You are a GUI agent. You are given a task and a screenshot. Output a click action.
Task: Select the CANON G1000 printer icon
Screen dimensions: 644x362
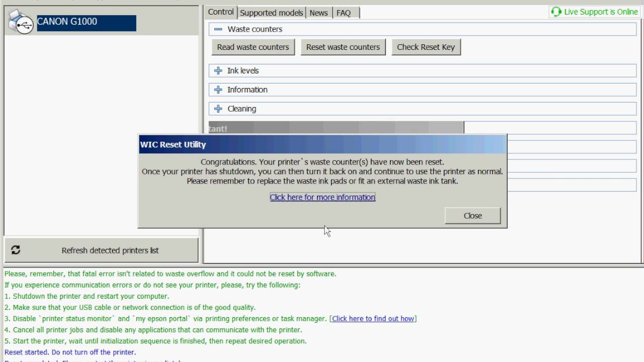(21, 23)
